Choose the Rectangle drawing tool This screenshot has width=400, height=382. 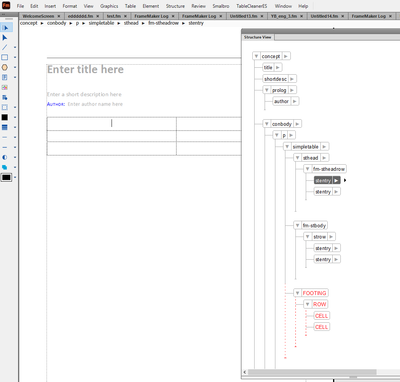click(5, 57)
